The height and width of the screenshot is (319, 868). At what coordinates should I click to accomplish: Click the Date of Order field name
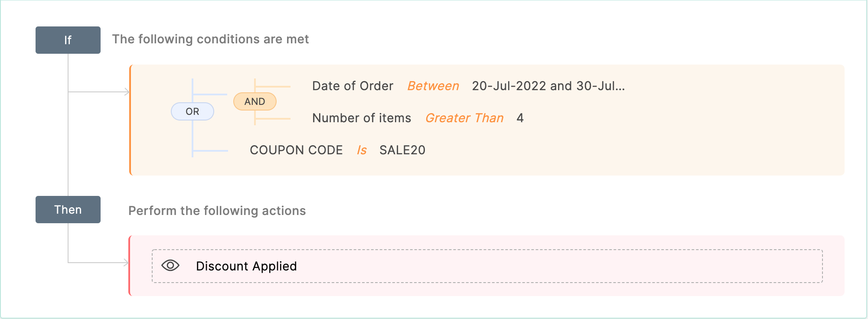coord(353,86)
